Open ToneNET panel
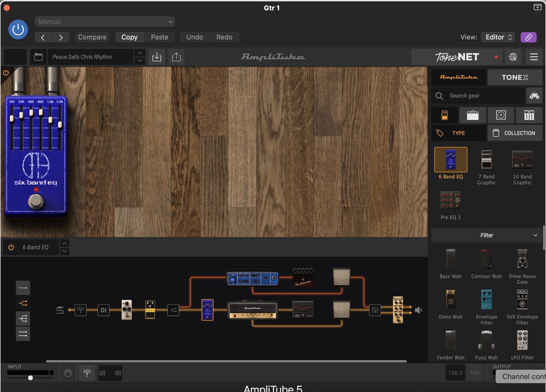The image size is (546, 392). [x=457, y=57]
